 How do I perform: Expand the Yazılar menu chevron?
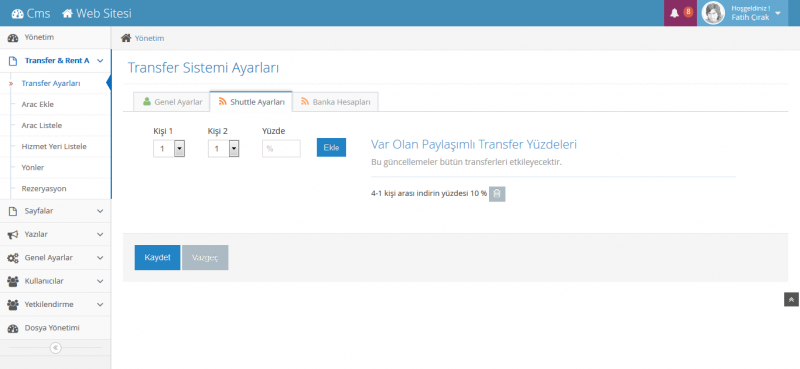100,234
